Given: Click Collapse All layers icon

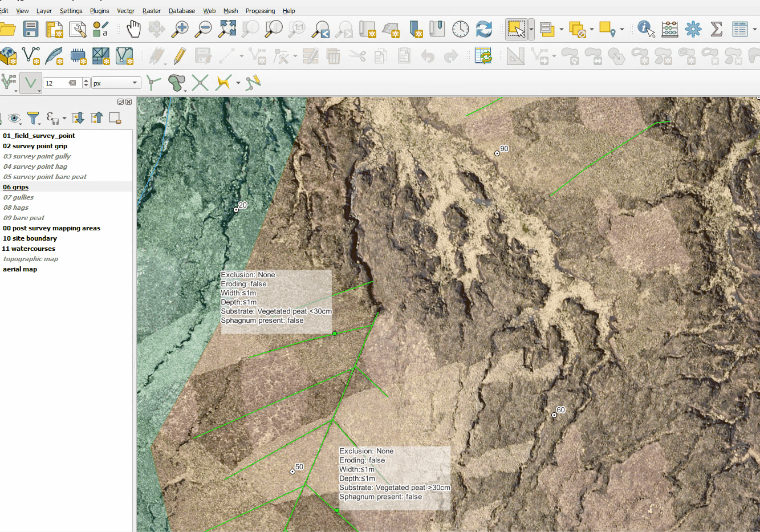Looking at the screenshot, I should tap(96, 118).
